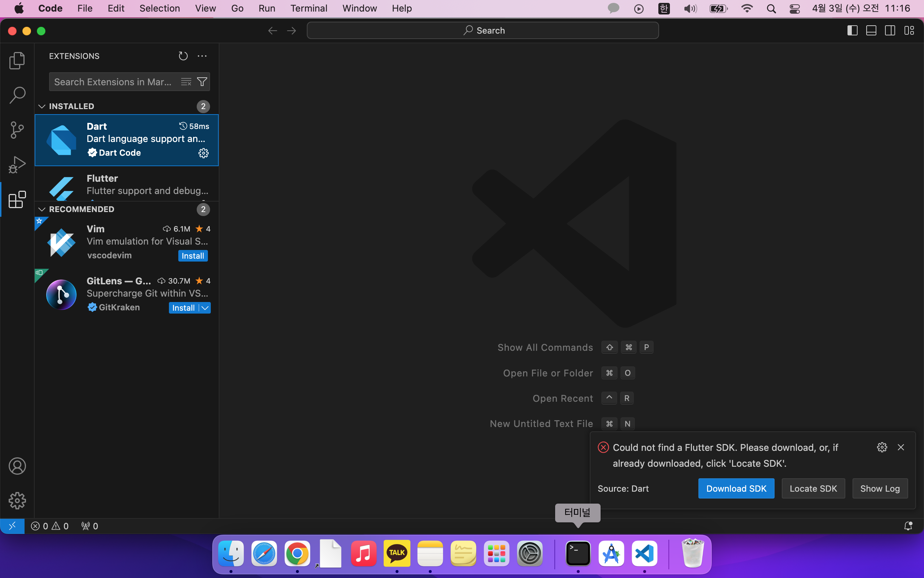Screen dimensions: 924x578
Task: Open the Dart extension manage gear
Action: tap(204, 153)
